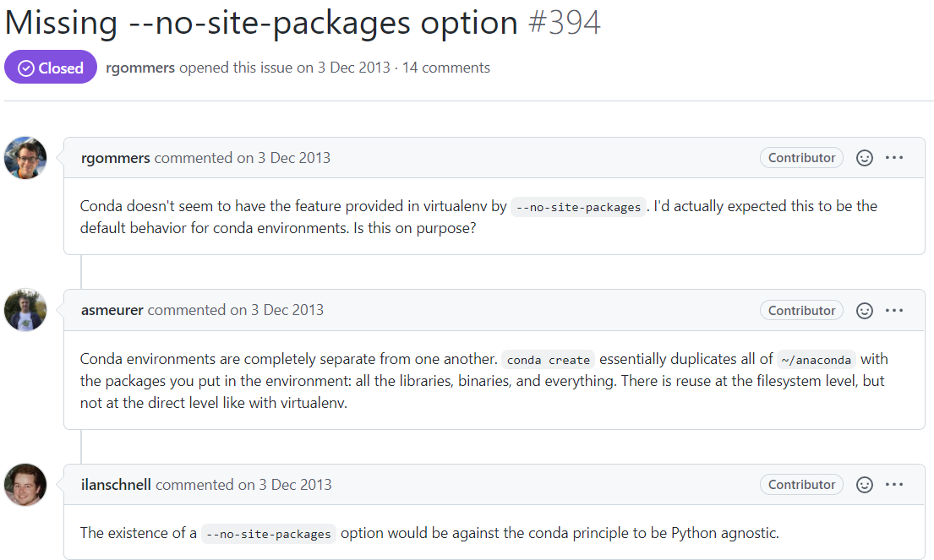Click 'conda create' code snippet
This screenshot has height=560, width=934.
(548, 360)
